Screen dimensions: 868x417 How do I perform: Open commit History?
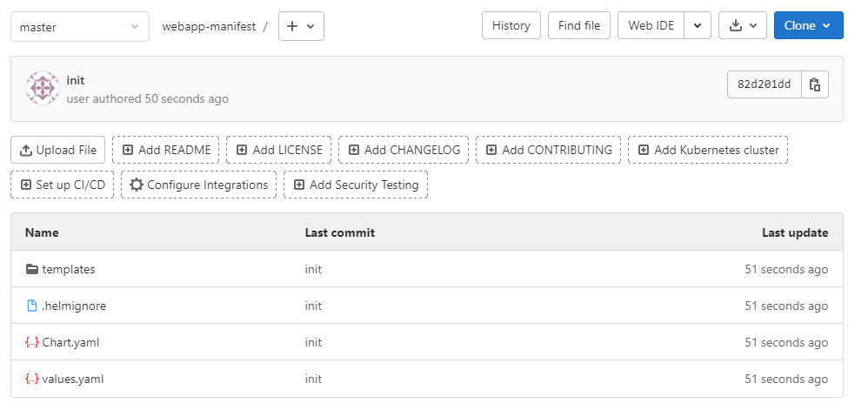511,26
